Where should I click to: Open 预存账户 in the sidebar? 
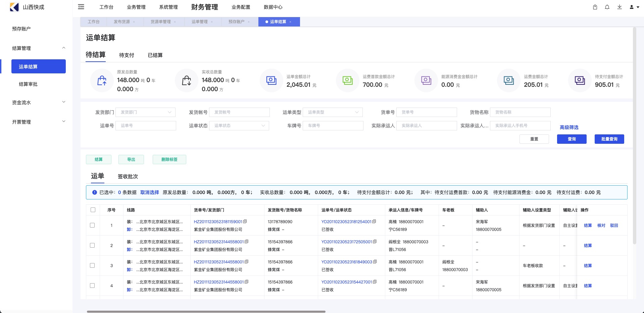pos(21,29)
